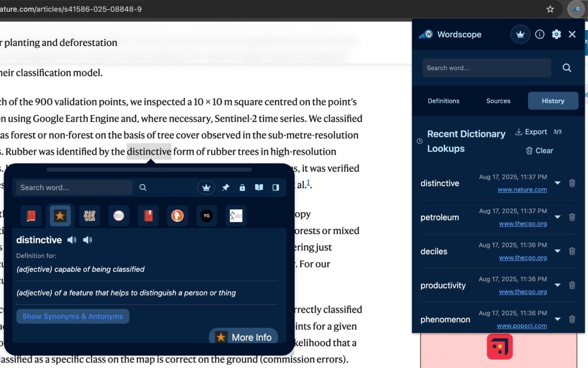Select the DuckDuckGo dictionary source
Screen dimensions: 588x368
click(177, 215)
